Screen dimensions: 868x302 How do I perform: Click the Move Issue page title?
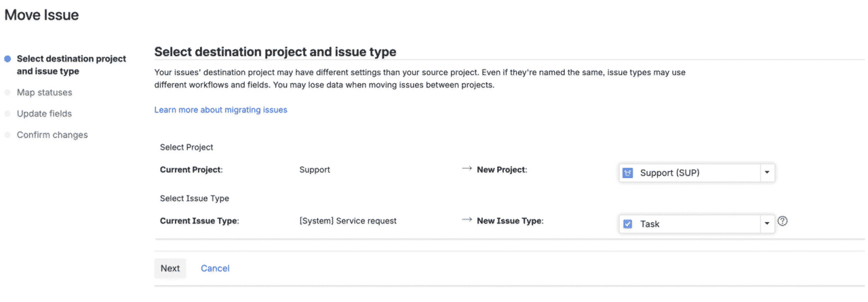(x=41, y=15)
